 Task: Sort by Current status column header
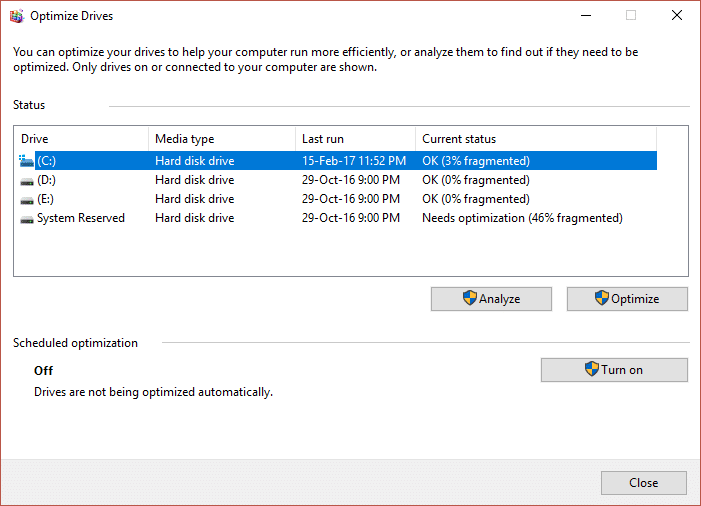tap(535, 139)
